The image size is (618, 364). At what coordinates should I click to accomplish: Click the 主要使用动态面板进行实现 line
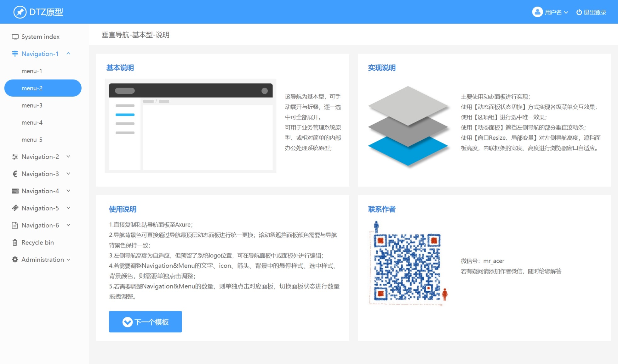pyautogui.click(x=495, y=97)
